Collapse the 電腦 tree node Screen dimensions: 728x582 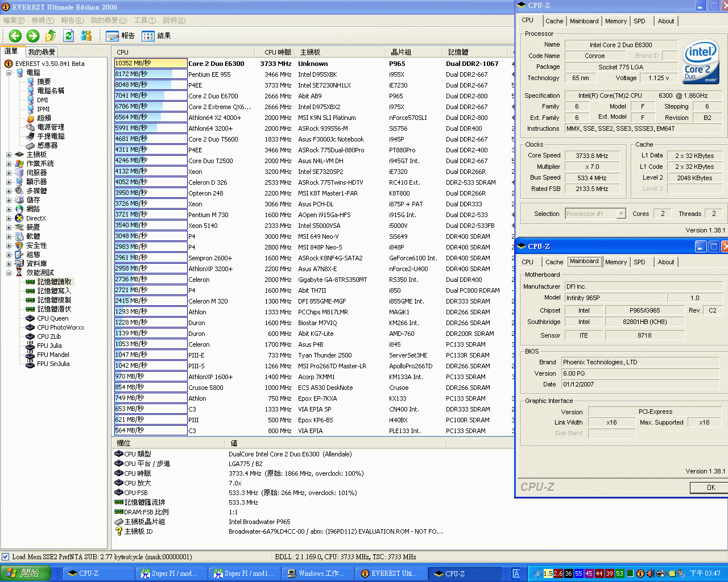9,73
